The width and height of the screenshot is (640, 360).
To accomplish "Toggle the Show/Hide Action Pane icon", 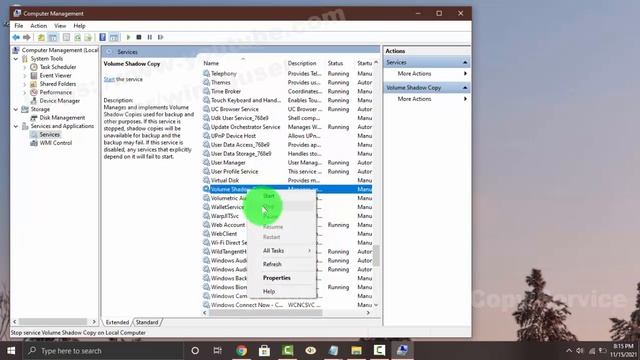I will [x=113, y=37].
